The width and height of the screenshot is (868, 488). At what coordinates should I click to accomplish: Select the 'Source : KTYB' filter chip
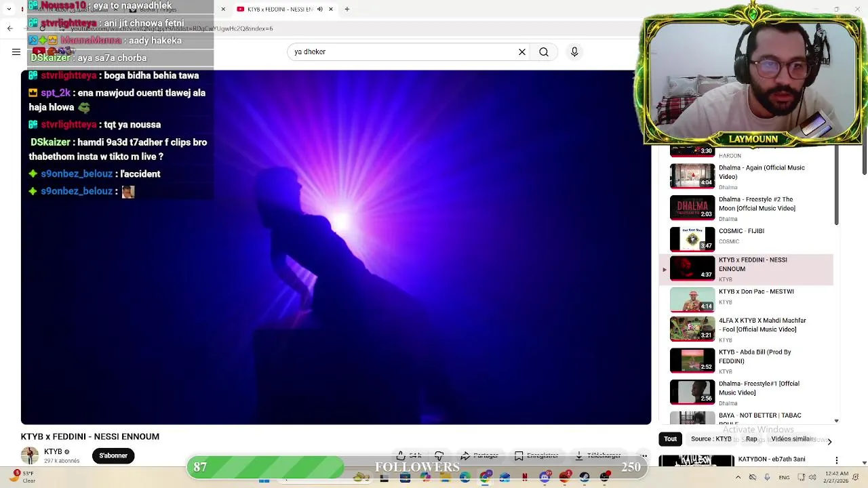click(711, 439)
